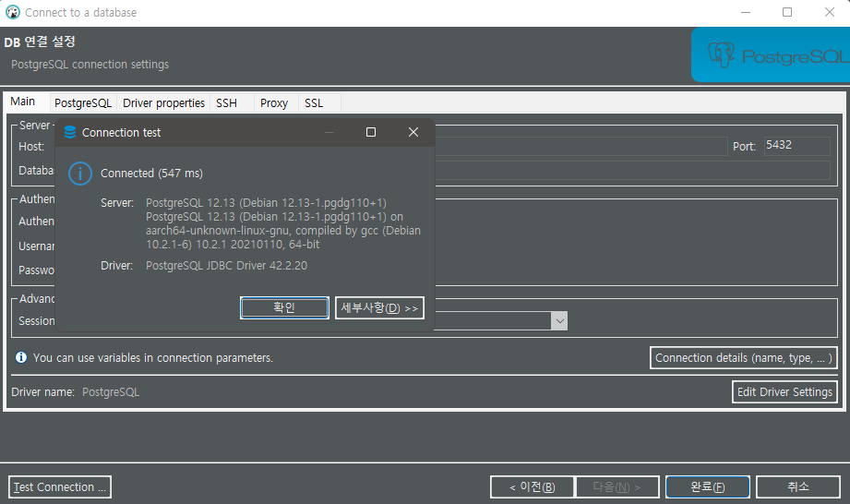
Task: Click 'PostgreSQL connection settings' subtitle
Action: [x=90, y=64]
